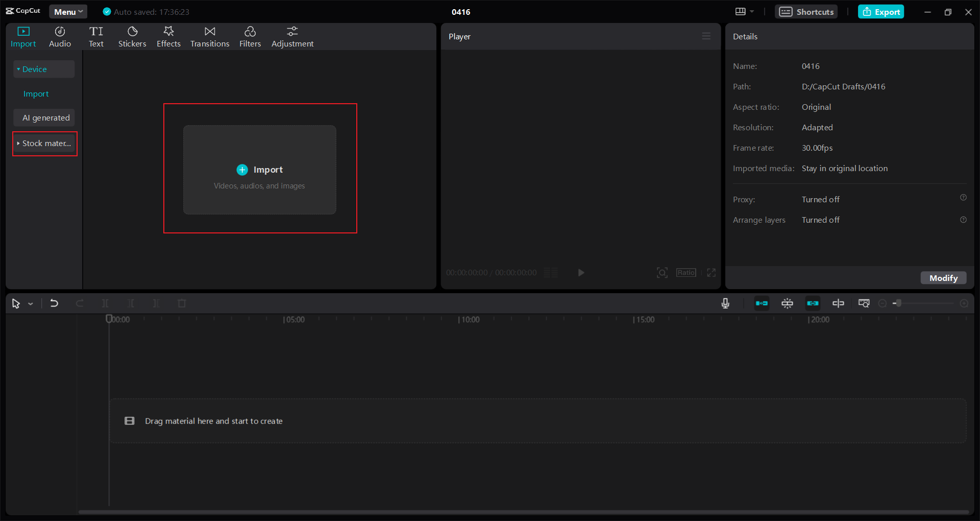This screenshot has height=521, width=980.
Task: Open the Transitions panel
Action: [209, 36]
